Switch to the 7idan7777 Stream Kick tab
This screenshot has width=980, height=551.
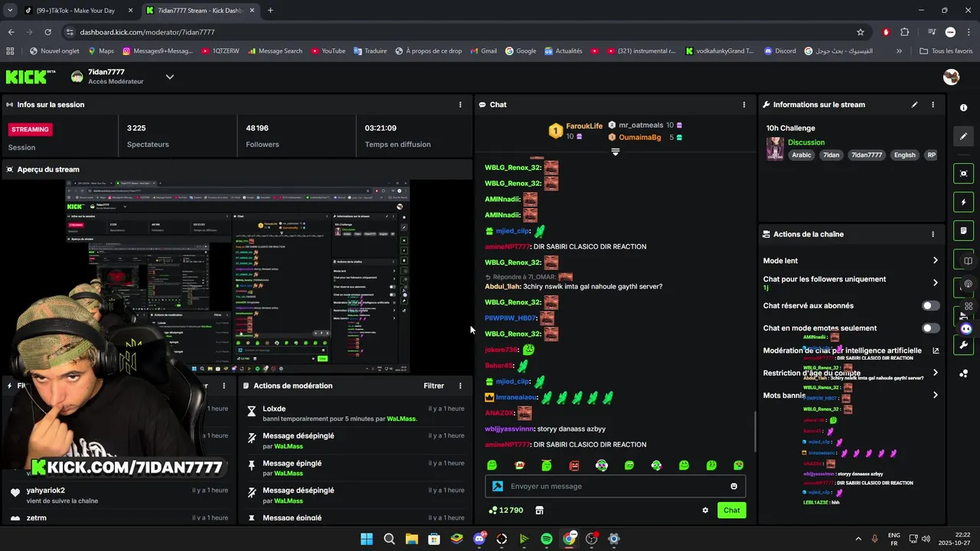tap(199, 11)
